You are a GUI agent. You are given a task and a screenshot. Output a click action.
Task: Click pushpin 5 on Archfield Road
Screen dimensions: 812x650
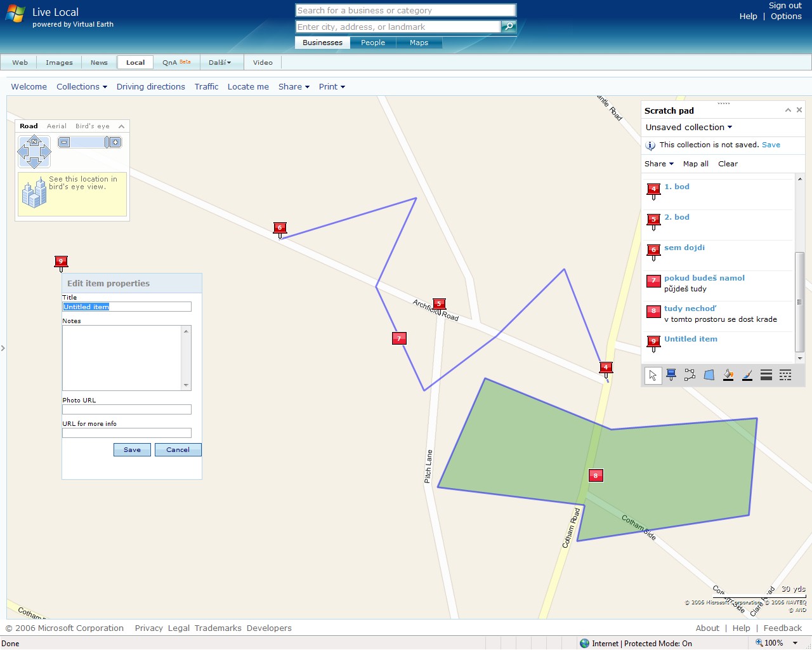coord(439,305)
